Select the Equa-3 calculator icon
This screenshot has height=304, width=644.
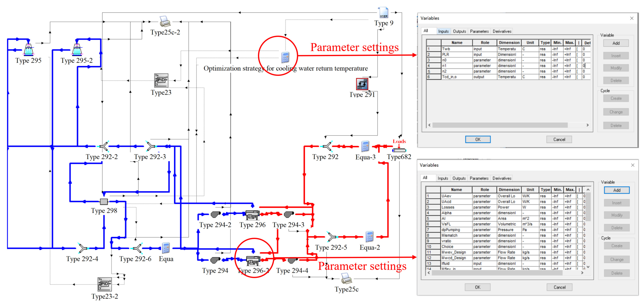click(365, 146)
